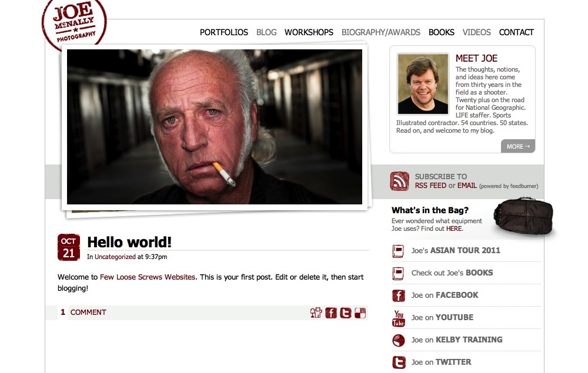The image size is (588, 373).
Task: Subscribe via the EMAIL link
Action: (467, 186)
